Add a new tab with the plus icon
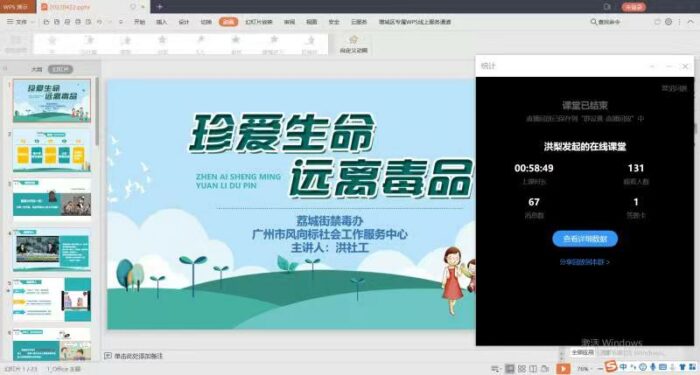Screen dimensions: 700x375 [x=159, y=7]
